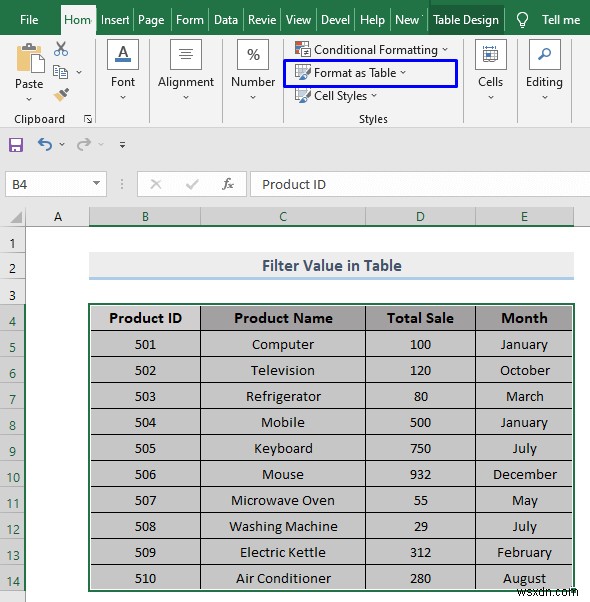Open the Number format group button
590x602 pixels.
[253, 71]
